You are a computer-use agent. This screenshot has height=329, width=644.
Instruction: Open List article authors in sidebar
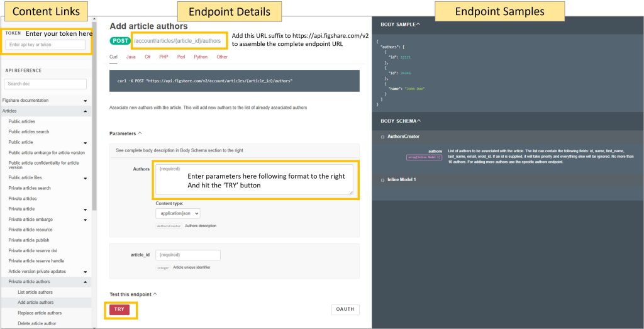click(x=35, y=293)
